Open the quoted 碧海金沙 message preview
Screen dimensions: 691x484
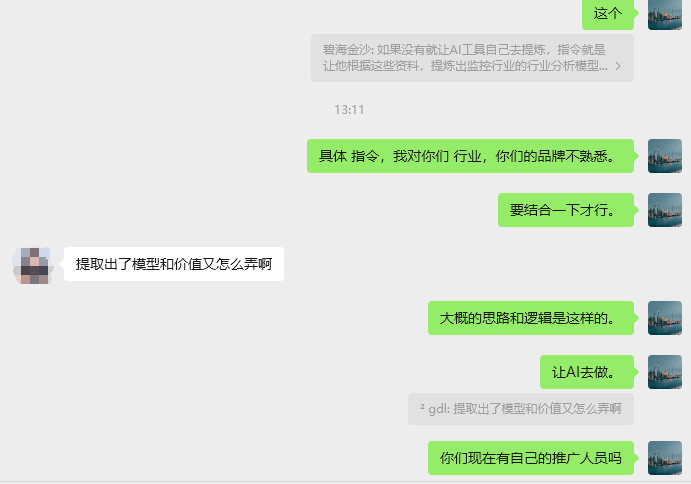pos(472,58)
